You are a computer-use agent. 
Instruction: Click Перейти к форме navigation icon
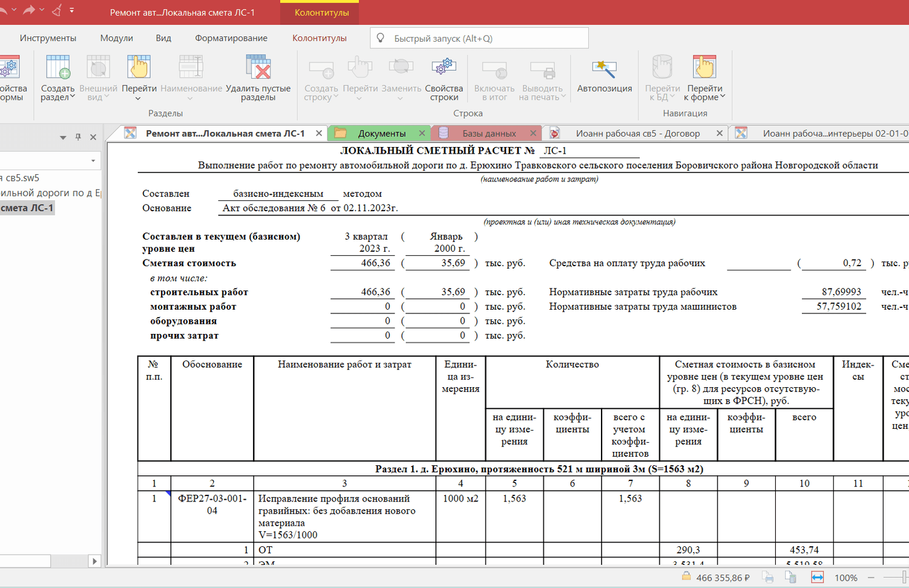tap(704, 67)
